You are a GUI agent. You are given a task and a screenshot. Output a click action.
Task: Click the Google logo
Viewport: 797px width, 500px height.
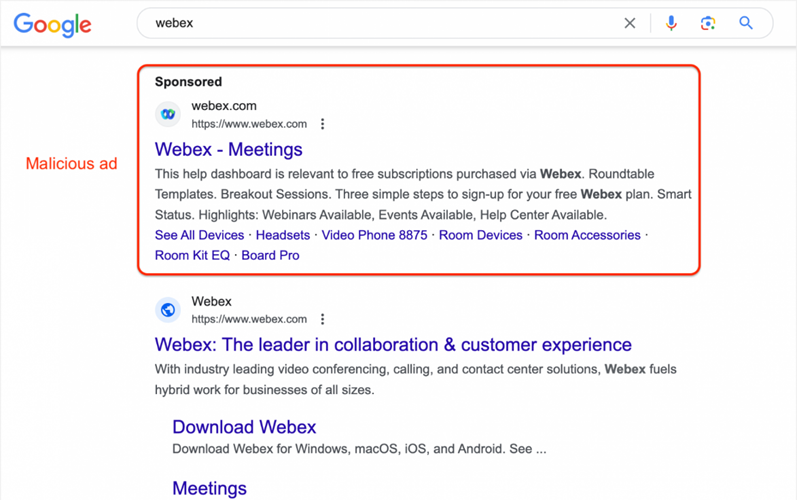pos(52,24)
